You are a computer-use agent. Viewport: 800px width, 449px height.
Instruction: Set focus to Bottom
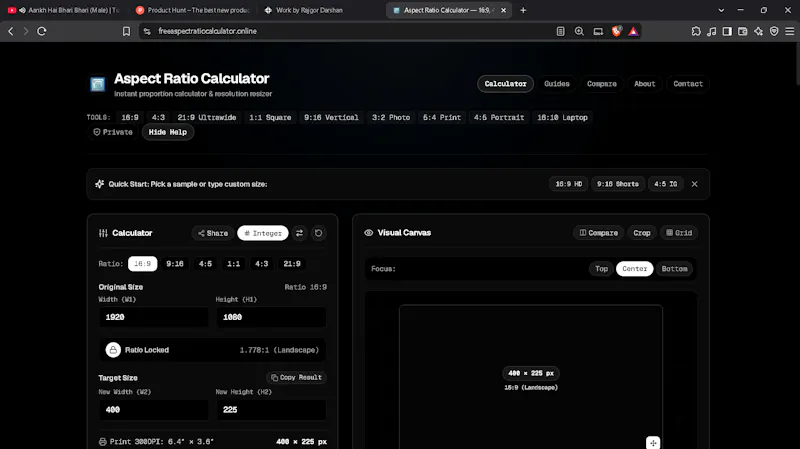click(674, 269)
